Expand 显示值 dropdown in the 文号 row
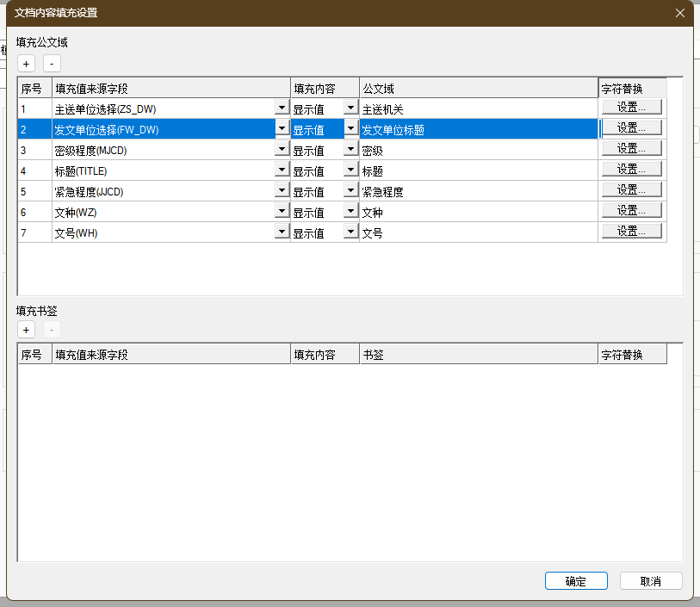The height and width of the screenshot is (607, 700). coord(350,232)
